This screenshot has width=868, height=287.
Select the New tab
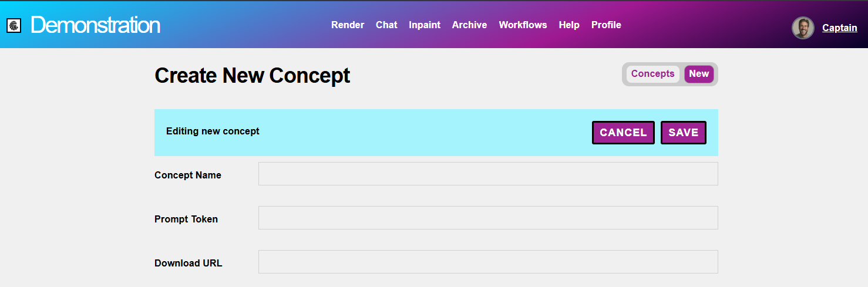[x=699, y=74]
